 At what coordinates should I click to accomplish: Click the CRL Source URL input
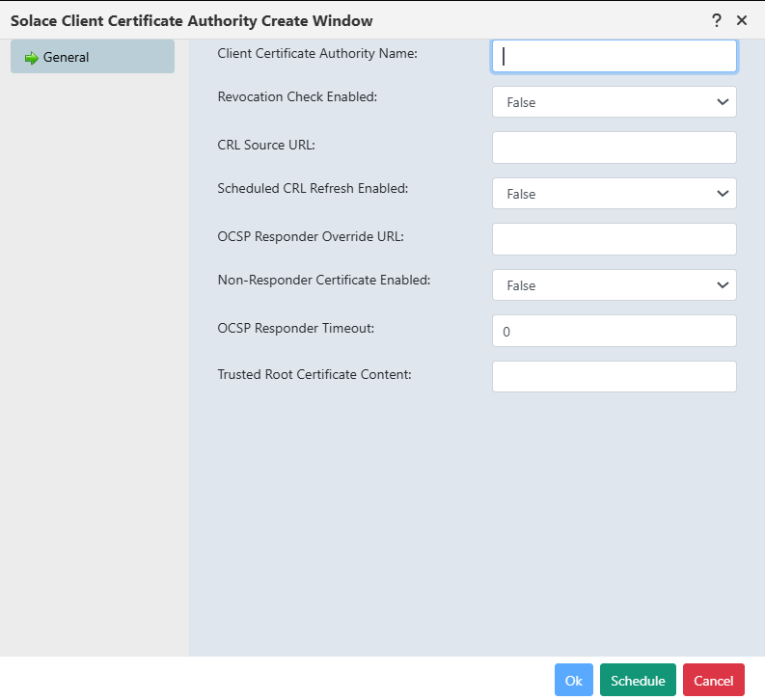(615, 148)
